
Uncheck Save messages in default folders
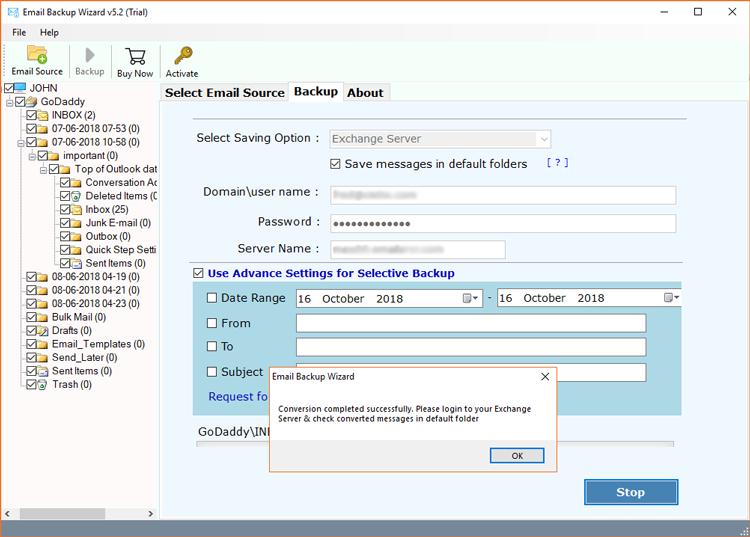coord(336,164)
